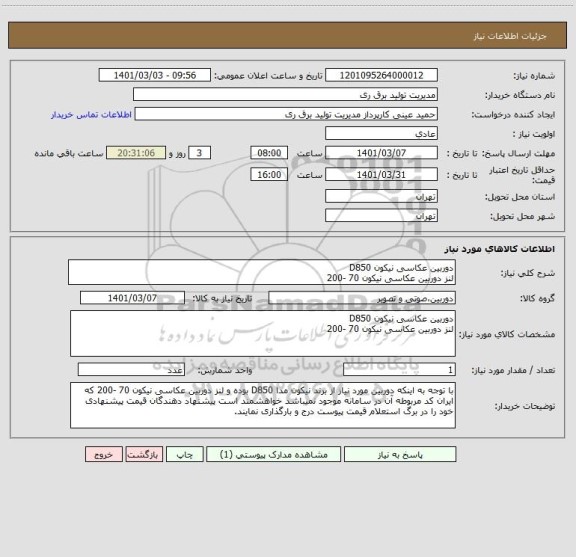Select the شماره نیاز field 1201095264000012
This screenshot has width=576, height=557.
click(x=381, y=75)
